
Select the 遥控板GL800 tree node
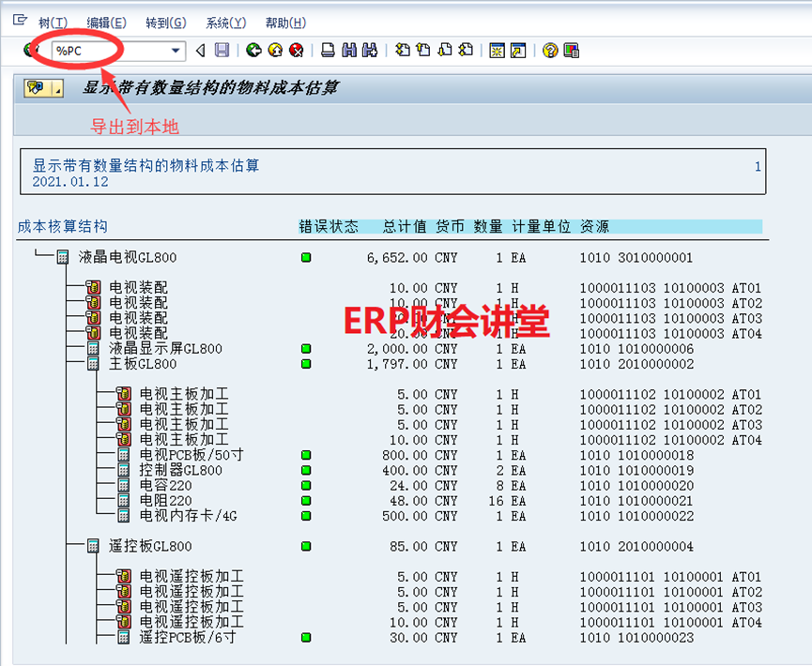tap(150, 546)
